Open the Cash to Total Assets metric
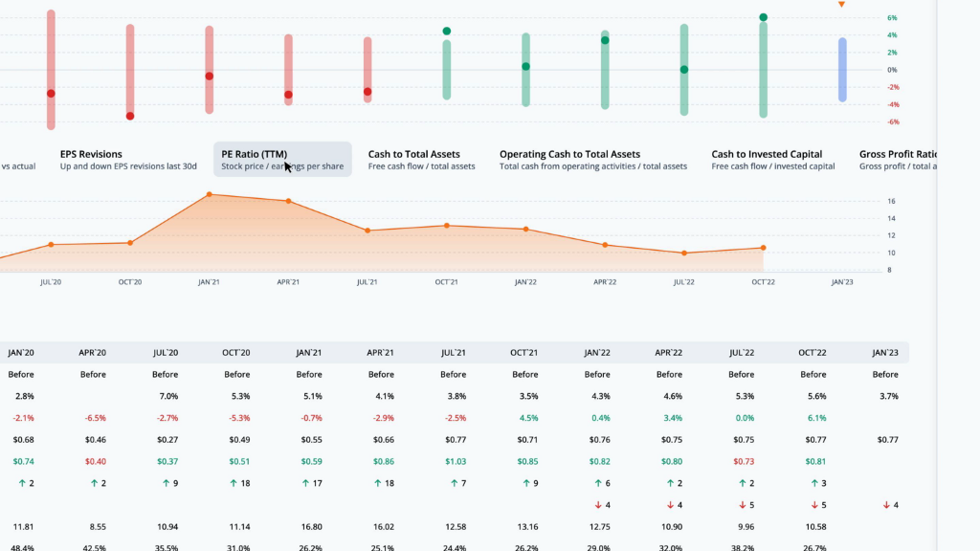980x551 pixels. (421, 160)
